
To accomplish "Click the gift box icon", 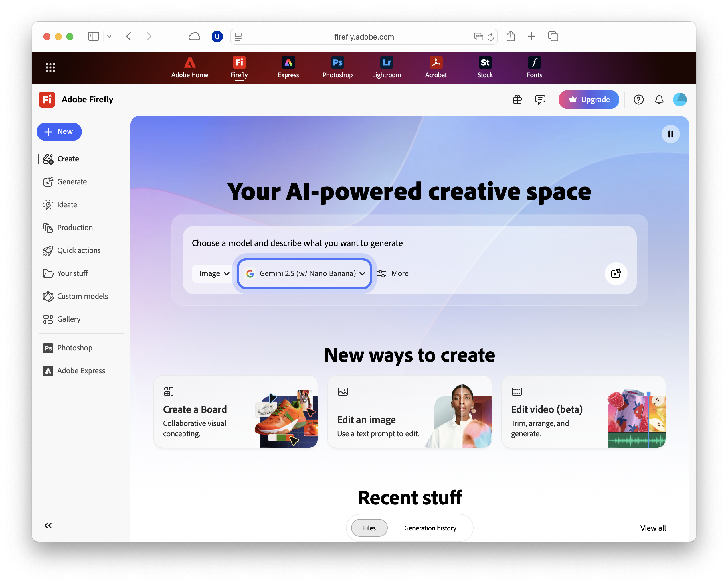I will click(517, 100).
